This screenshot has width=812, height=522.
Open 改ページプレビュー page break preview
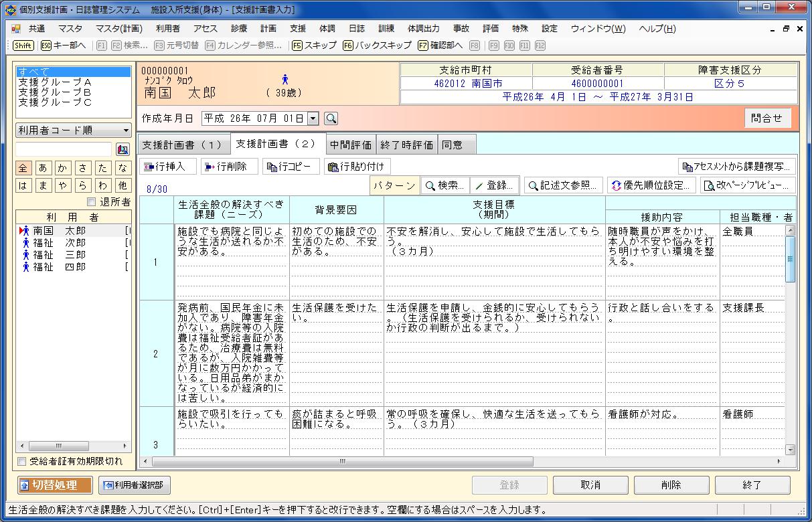point(748,185)
